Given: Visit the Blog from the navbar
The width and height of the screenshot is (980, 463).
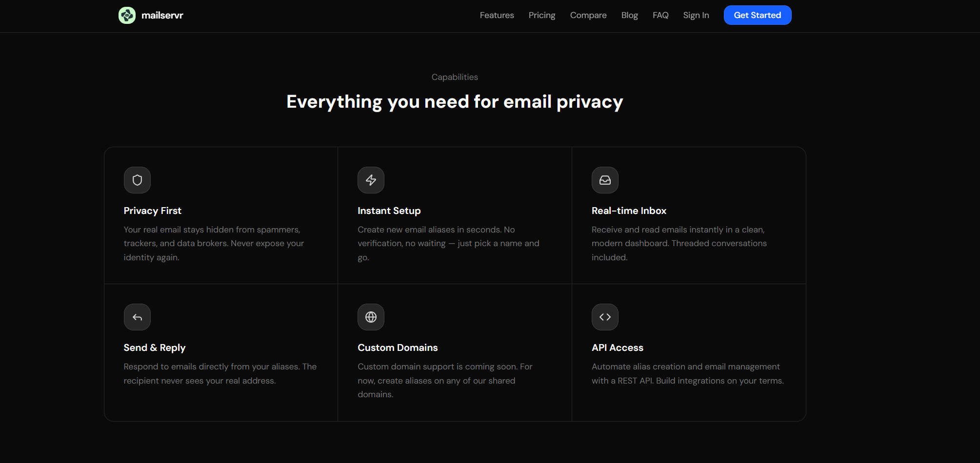Looking at the screenshot, I should (629, 15).
